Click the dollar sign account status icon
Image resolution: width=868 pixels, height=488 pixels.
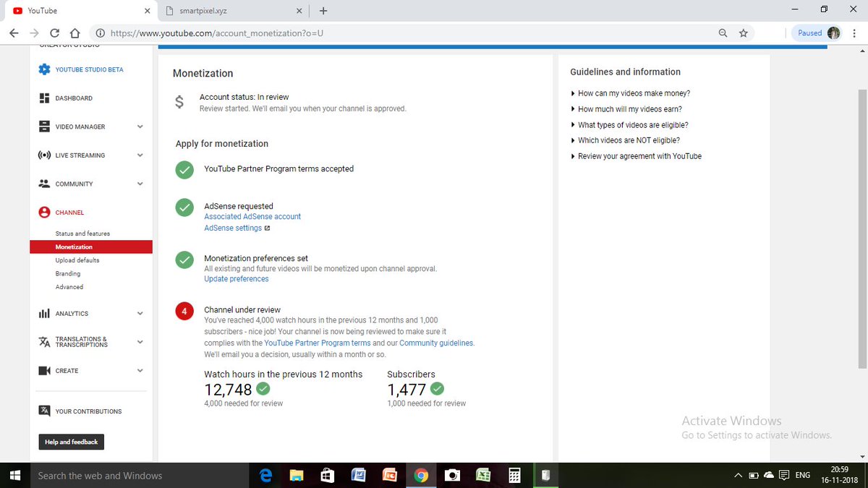click(x=179, y=102)
